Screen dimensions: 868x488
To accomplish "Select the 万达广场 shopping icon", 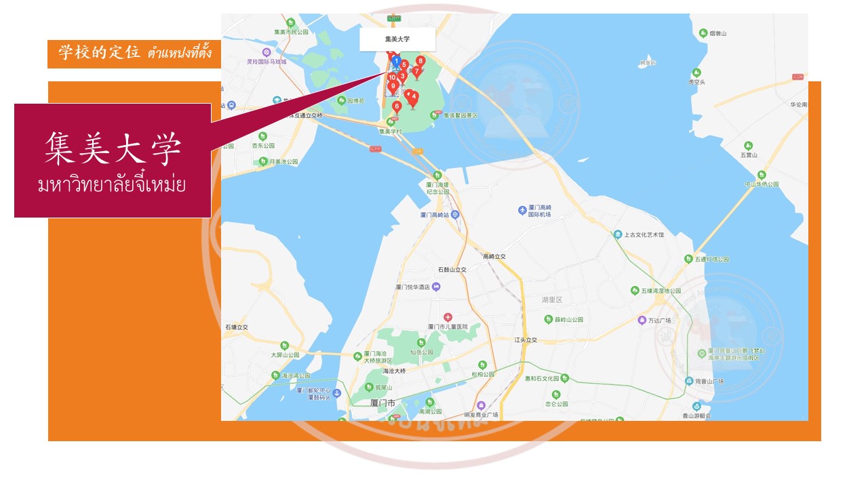I will pos(642,320).
